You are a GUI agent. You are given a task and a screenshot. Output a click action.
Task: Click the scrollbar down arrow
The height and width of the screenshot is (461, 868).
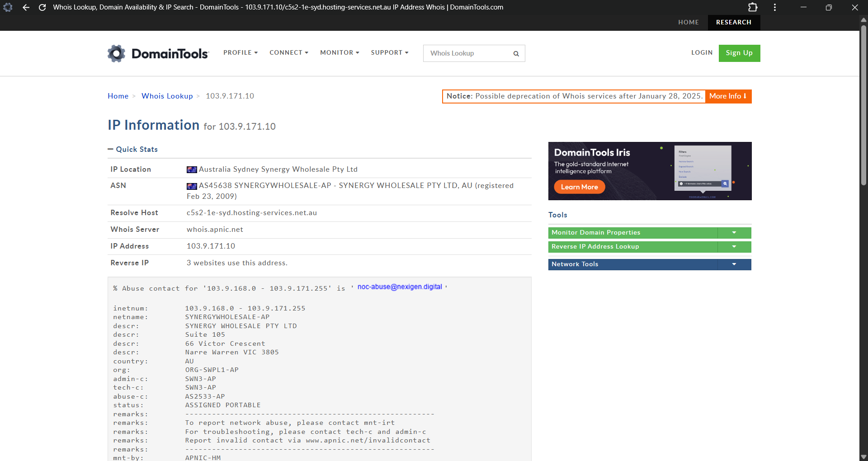tap(863, 457)
